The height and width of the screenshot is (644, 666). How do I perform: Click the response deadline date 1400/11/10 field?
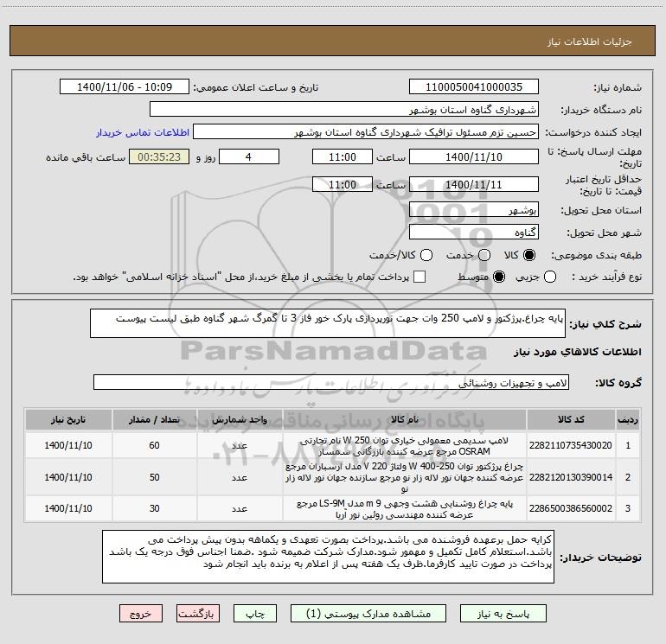[x=474, y=156]
